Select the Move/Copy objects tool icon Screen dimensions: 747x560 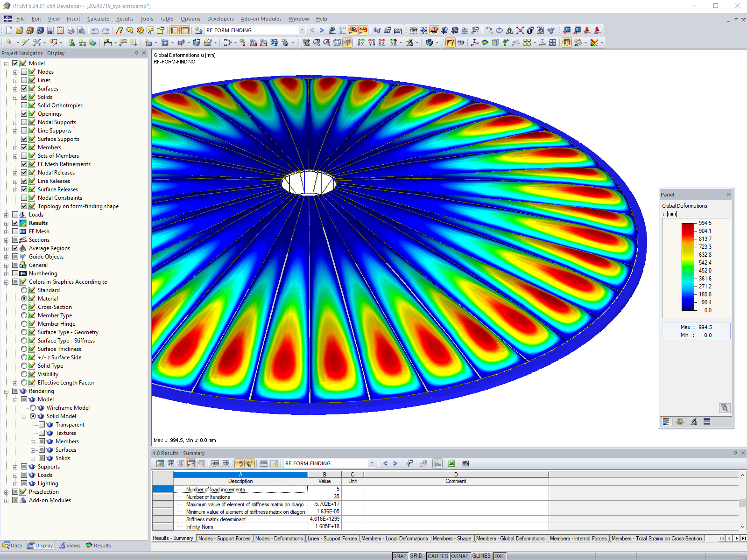(489, 30)
